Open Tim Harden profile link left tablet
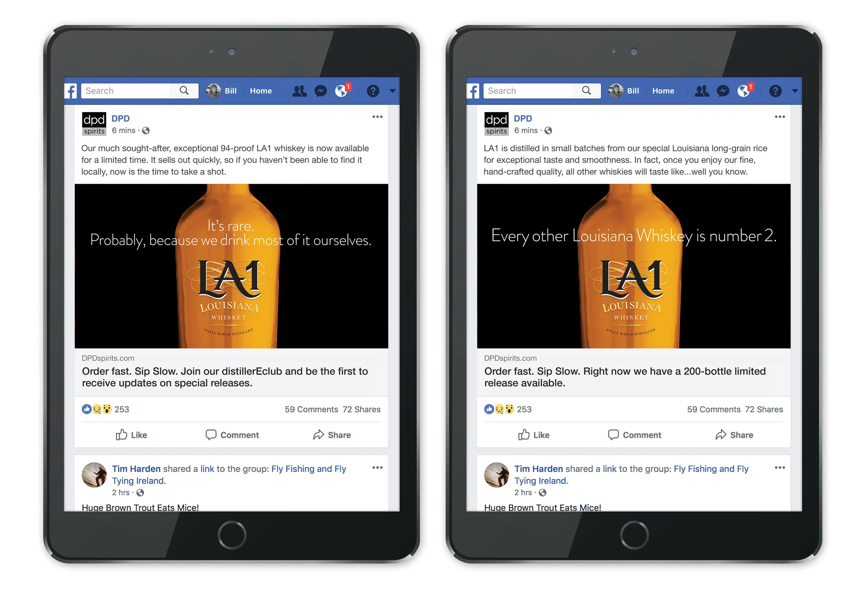868x597 pixels. click(136, 469)
